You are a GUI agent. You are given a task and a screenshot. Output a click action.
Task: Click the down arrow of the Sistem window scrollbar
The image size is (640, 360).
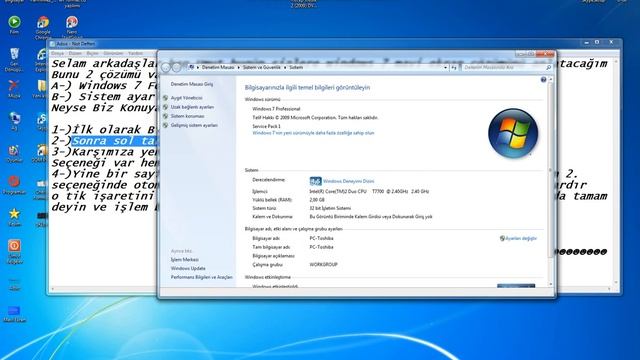551,284
